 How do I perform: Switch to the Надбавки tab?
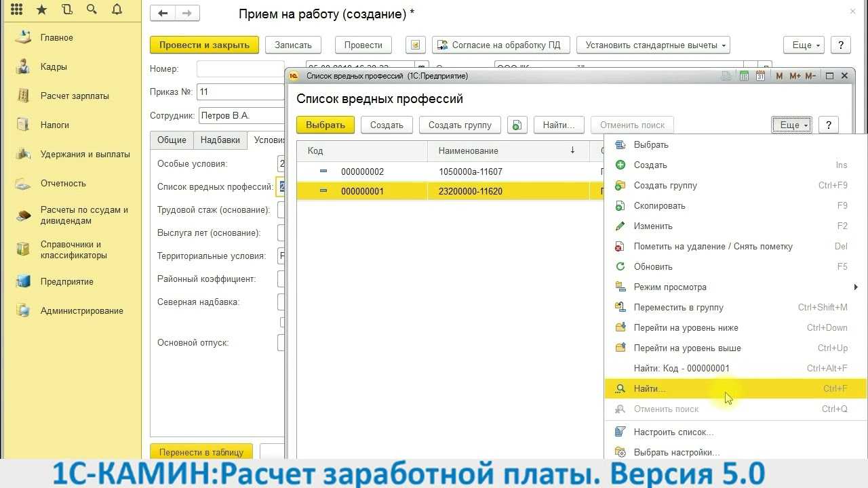pos(220,140)
